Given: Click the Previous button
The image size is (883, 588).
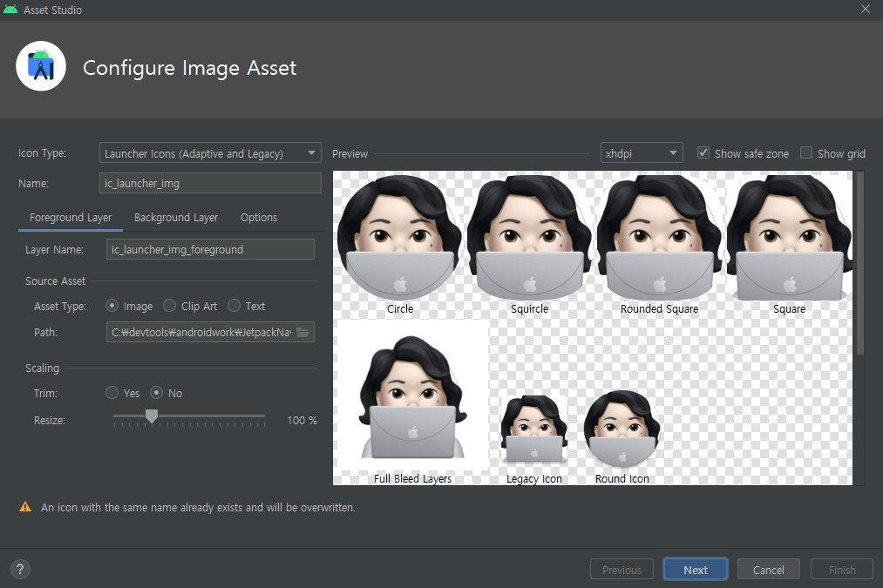Looking at the screenshot, I should pyautogui.click(x=621, y=570).
